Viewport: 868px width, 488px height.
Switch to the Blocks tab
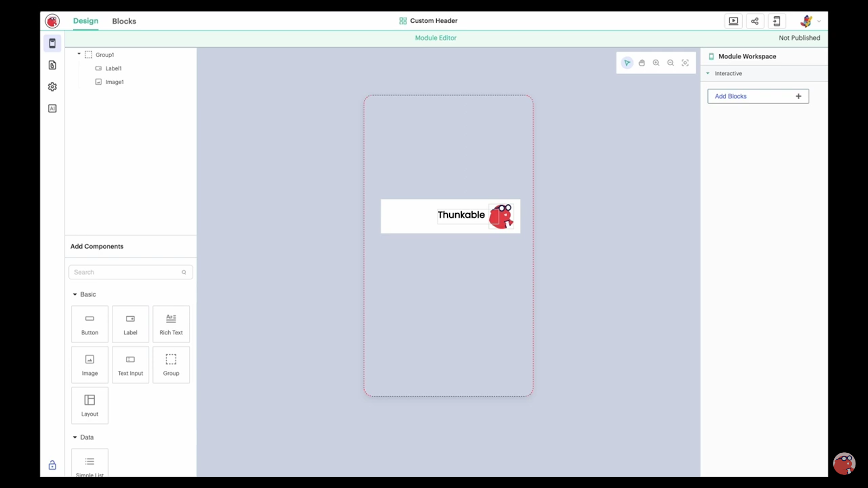pyautogui.click(x=124, y=21)
